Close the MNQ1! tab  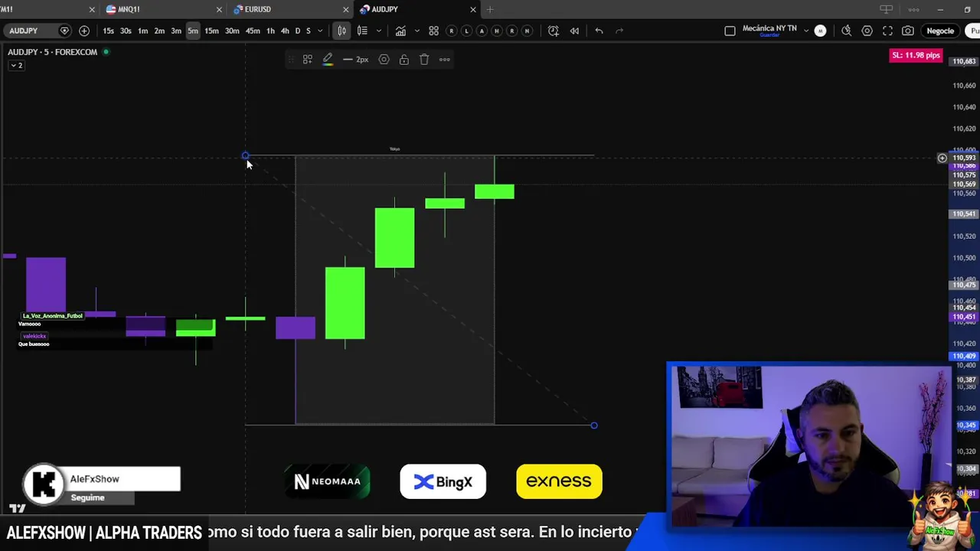pyautogui.click(x=219, y=9)
